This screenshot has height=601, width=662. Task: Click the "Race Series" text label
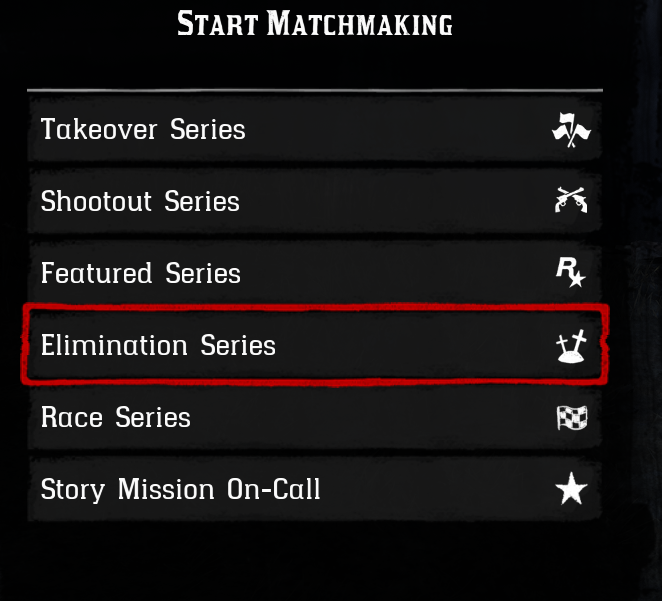point(115,418)
